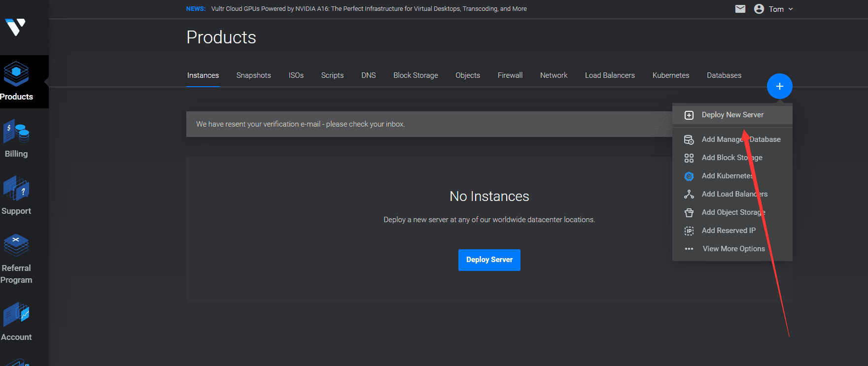This screenshot has height=366, width=868.
Task: Click the Billing label in sidebar
Action: pos(16,154)
